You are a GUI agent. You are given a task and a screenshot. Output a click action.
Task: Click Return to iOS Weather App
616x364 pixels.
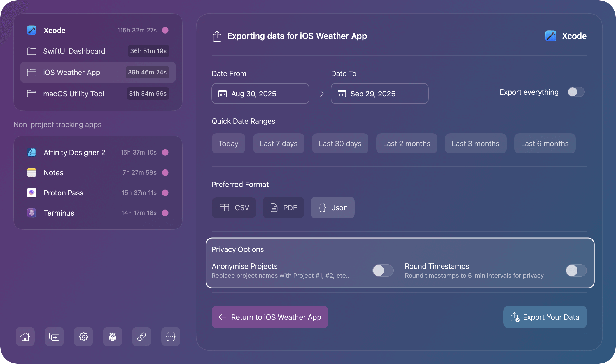(270, 317)
